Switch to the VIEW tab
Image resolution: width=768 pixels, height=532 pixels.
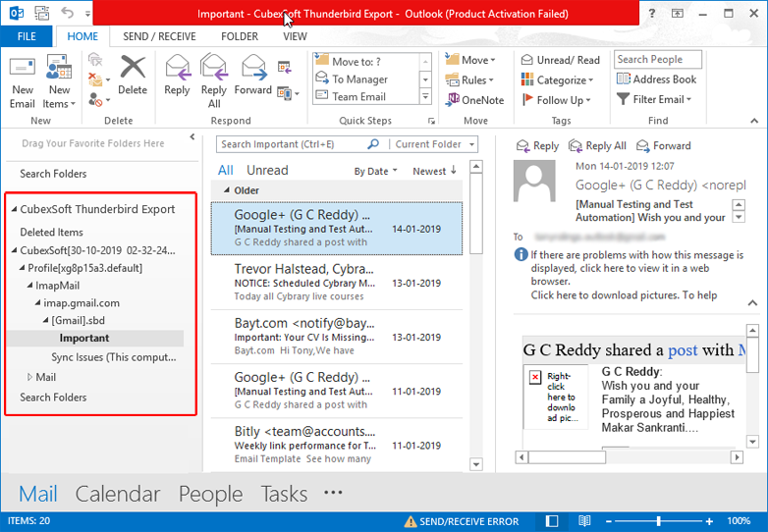pyautogui.click(x=295, y=36)
